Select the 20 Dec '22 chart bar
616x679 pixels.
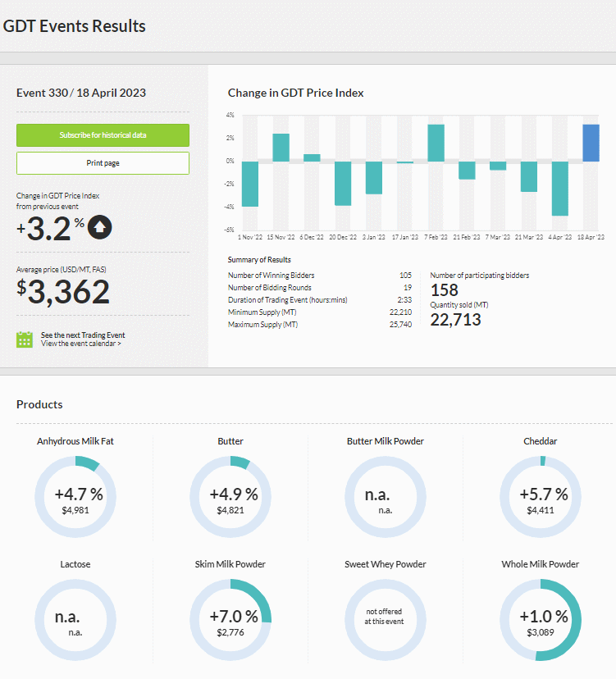point(343,184)
